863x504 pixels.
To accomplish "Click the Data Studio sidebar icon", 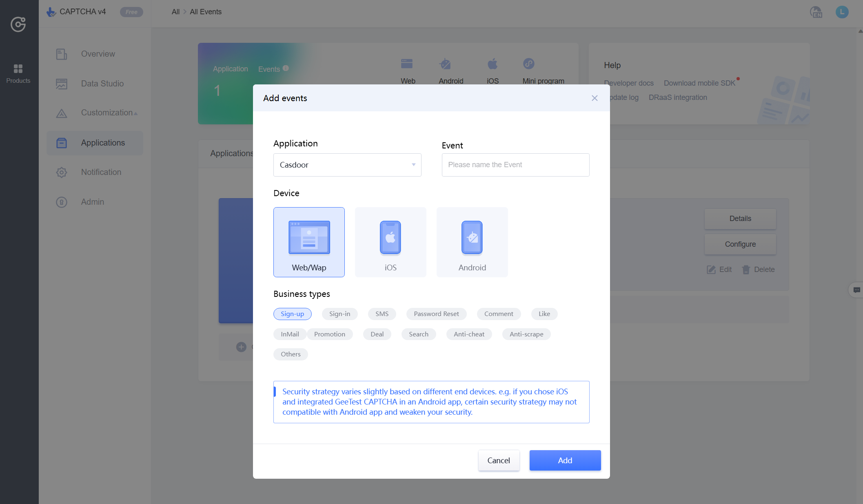I will (x=61, y=84).
